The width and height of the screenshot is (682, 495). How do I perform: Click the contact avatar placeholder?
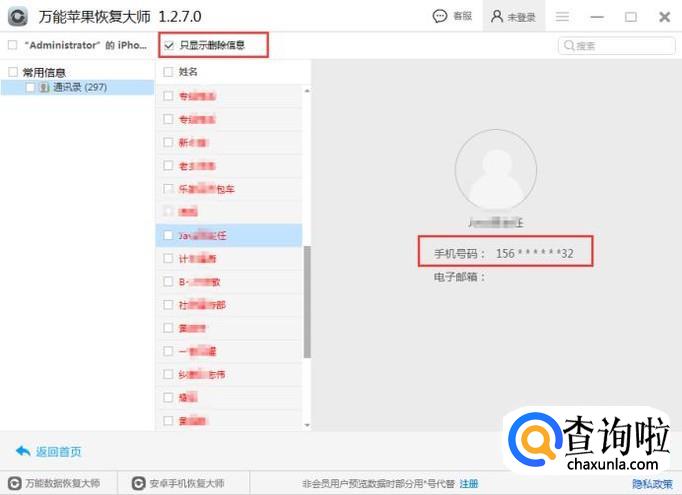pyautogui.click(x=496, y=170)
